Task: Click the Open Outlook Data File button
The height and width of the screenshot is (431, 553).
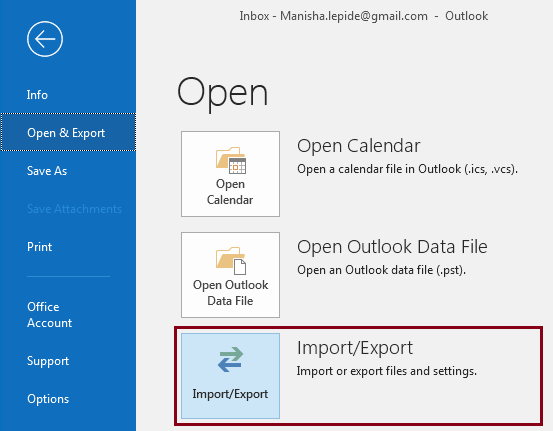Action: tap(230, 275)
